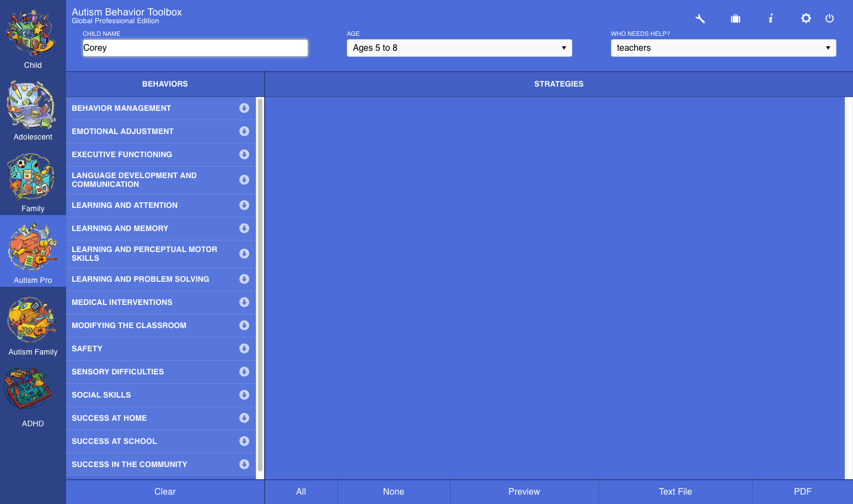Click the Clear button
The image size is (853, 504).
[x=165, y=492]
